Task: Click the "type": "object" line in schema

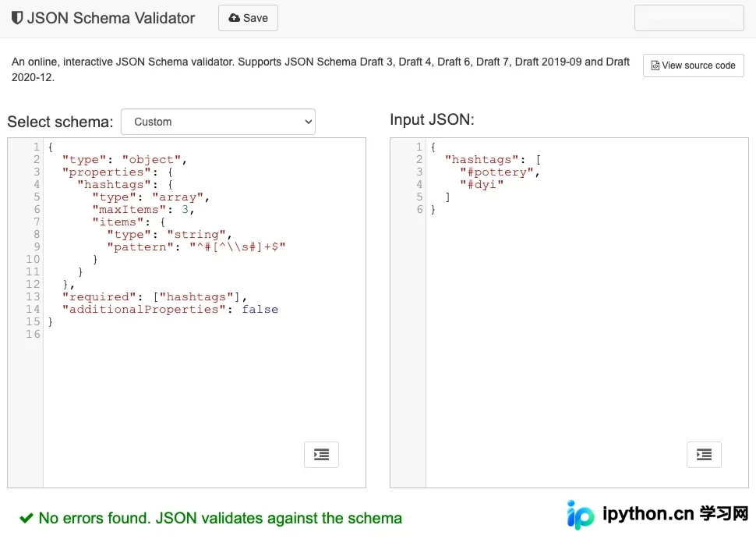Action: pyautogui.click(x=125, y=160)
